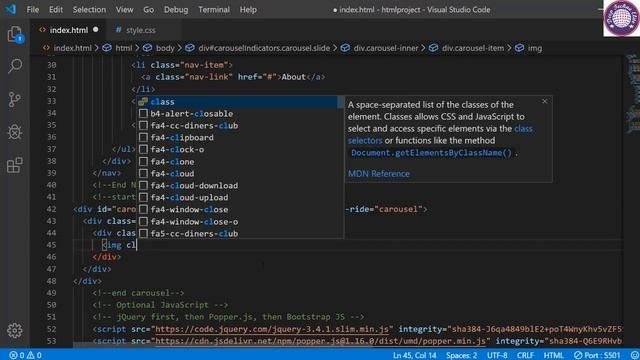Open the Source Control view

click(15, 99)
